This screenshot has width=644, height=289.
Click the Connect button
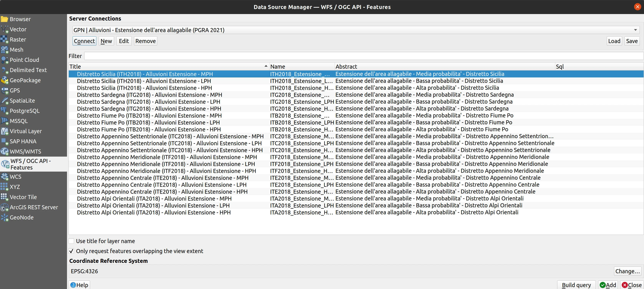click(x=84, y=41)
